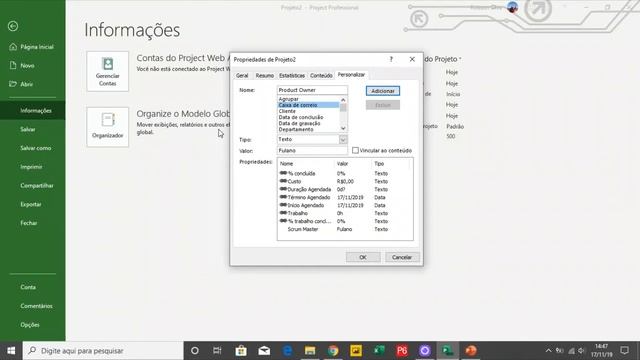Screen dimensions: 640x360
Task: Click the back arrow in the sidebar
Action: pos(13,26)
